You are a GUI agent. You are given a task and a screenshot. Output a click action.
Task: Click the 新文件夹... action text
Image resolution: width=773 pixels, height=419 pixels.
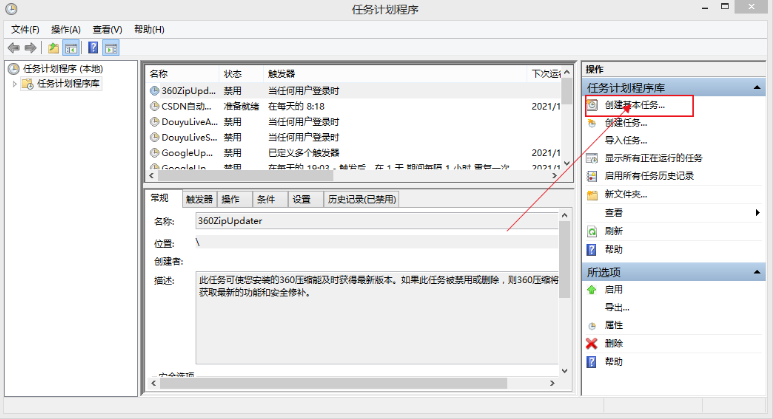tap(626, 194)
